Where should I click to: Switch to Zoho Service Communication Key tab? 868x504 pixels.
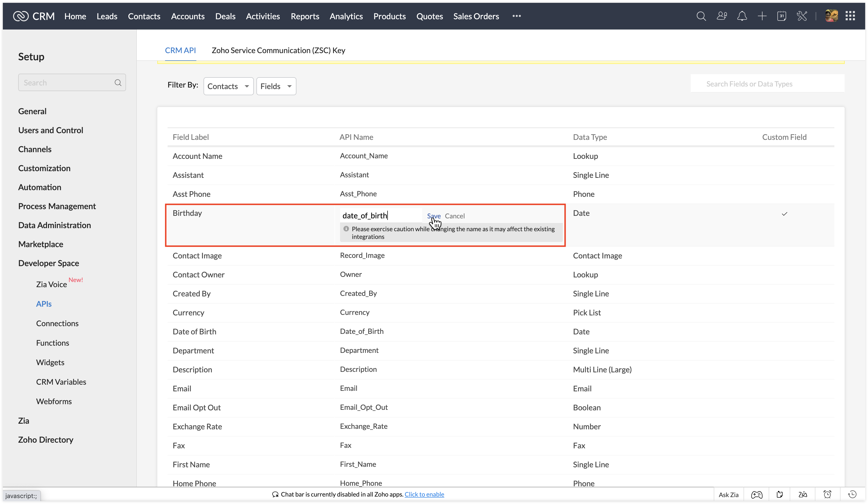click(278, 50)
